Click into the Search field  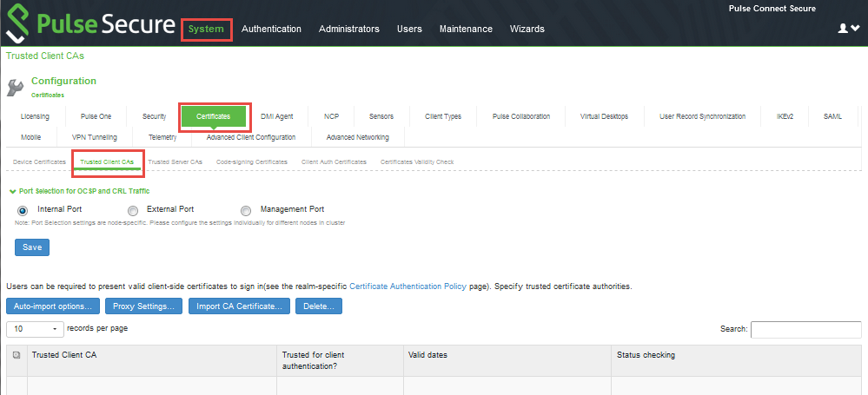pos(805,330)
